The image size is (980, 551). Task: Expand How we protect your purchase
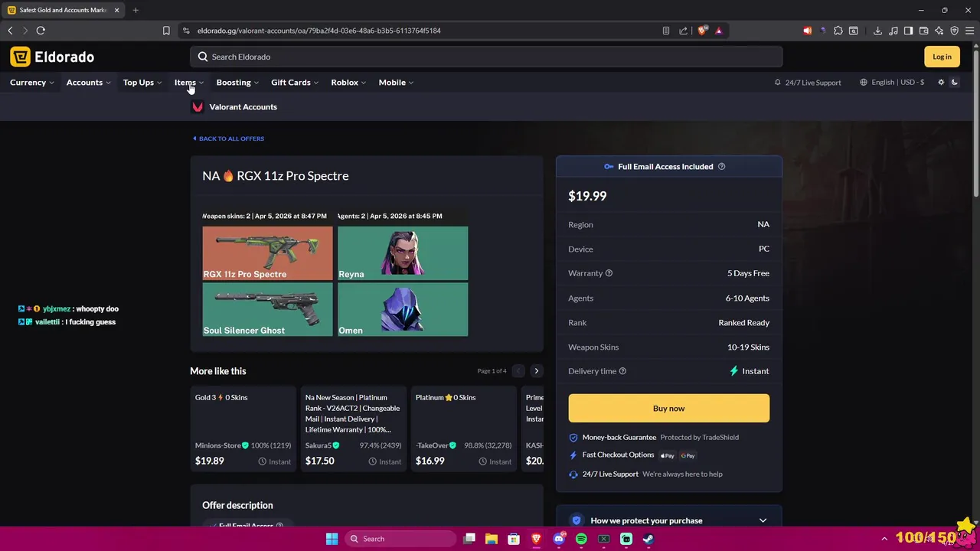(x=668, y=520)
